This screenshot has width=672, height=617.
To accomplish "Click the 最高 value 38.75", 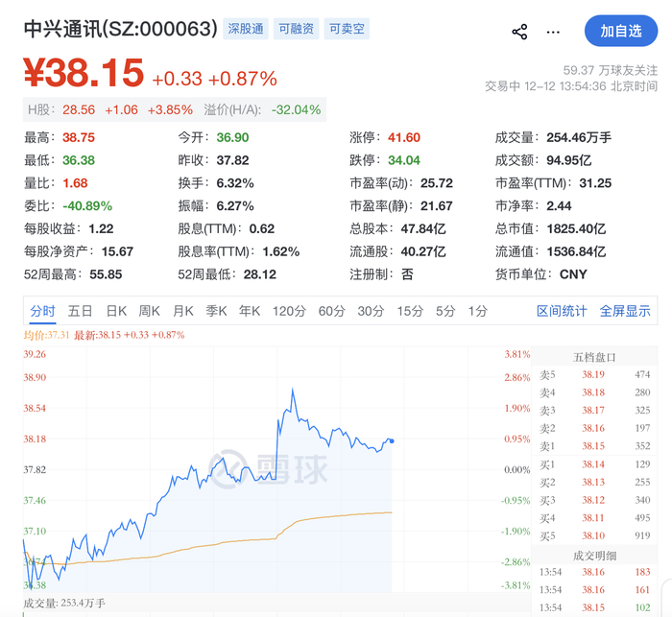I will pos(79,137).
